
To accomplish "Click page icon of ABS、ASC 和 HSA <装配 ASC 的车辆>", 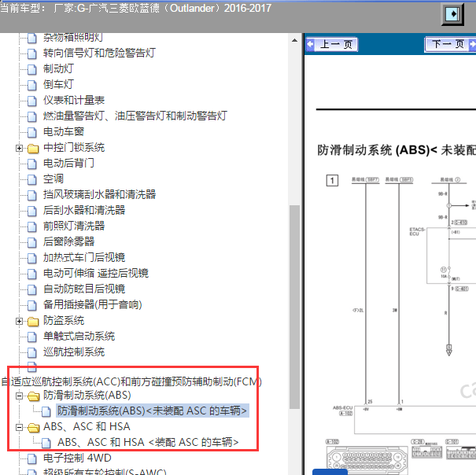I will tap(46, 443).
